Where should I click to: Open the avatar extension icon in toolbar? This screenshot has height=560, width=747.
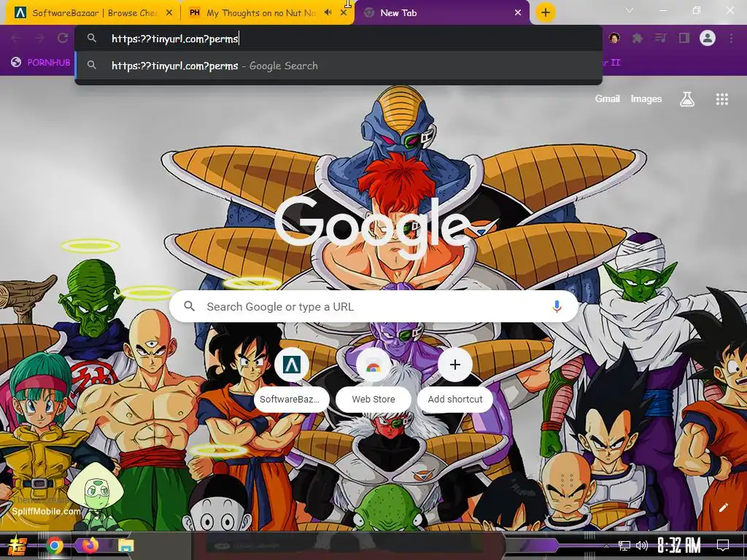pos(614,38)
